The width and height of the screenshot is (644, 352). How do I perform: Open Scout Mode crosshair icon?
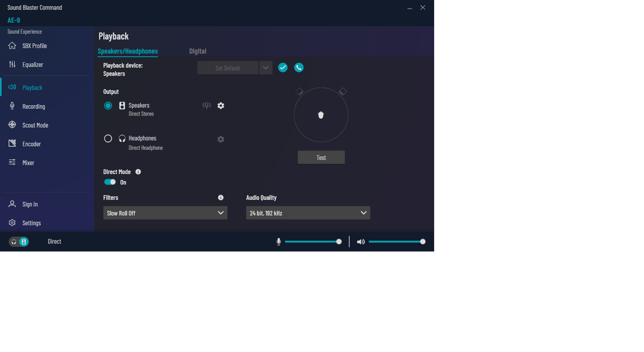12,125
